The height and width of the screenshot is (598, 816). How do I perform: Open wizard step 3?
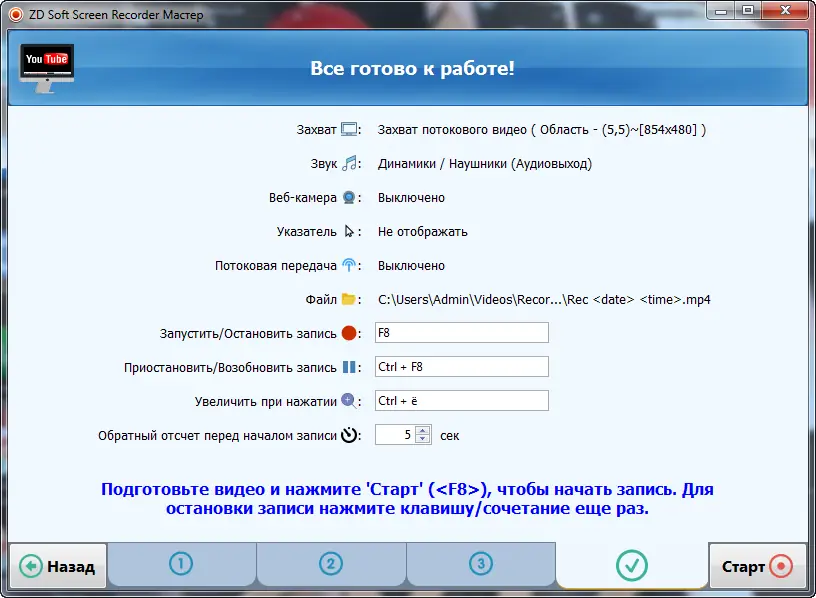point(482,565)
